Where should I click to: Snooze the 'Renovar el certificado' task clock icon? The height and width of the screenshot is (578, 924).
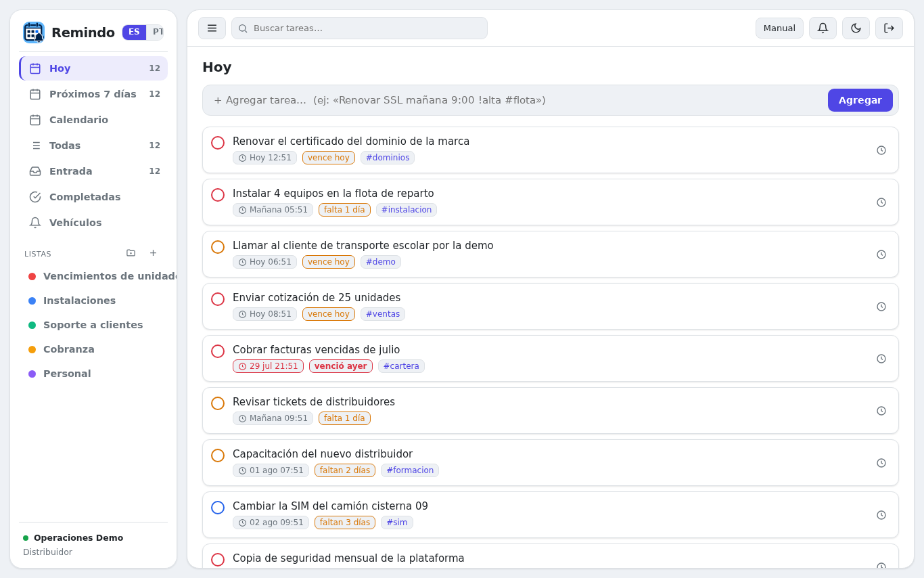[881, 150]
